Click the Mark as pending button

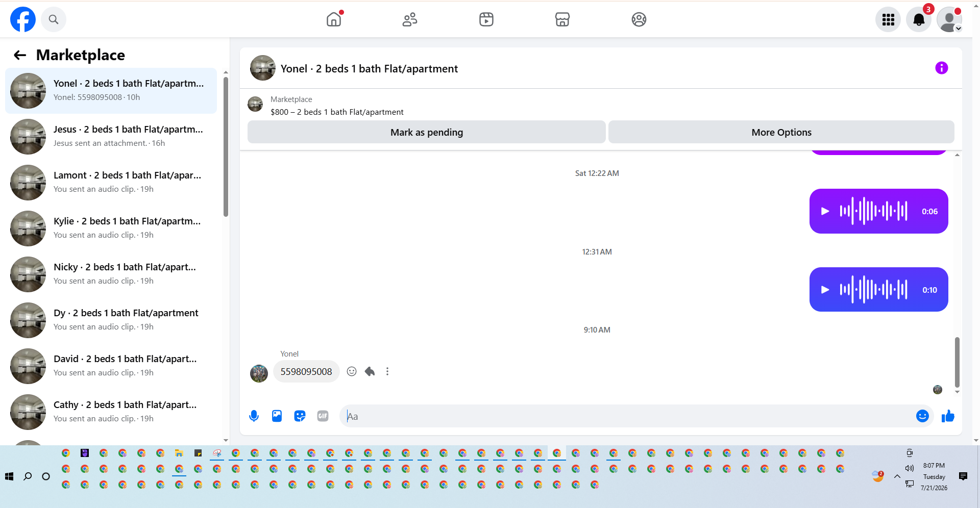[427, 132]
